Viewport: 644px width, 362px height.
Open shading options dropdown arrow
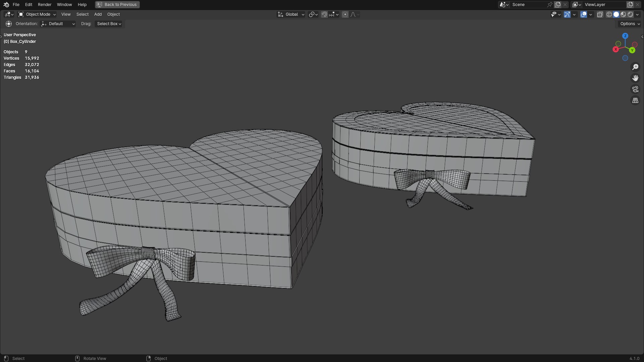pos(637,14)
